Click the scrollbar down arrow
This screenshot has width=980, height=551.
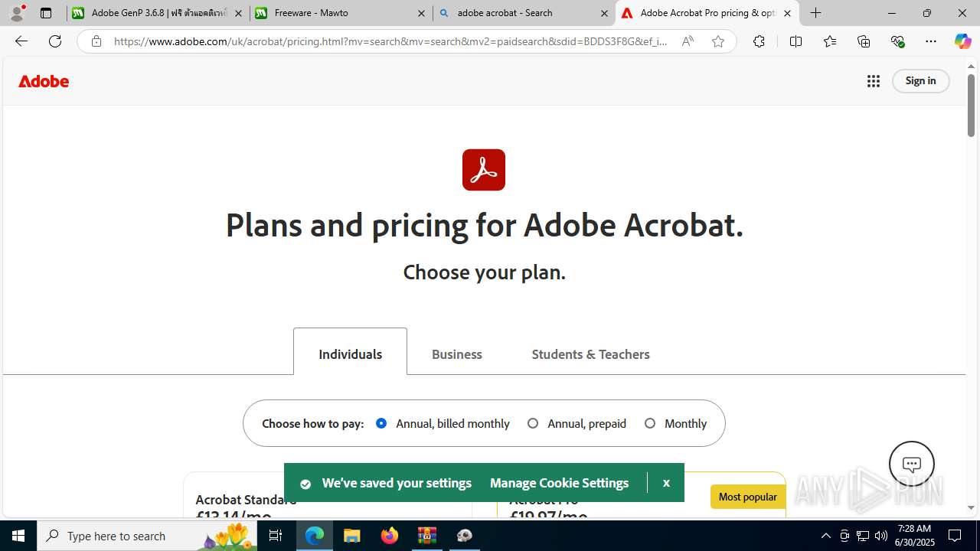[971, 508]
